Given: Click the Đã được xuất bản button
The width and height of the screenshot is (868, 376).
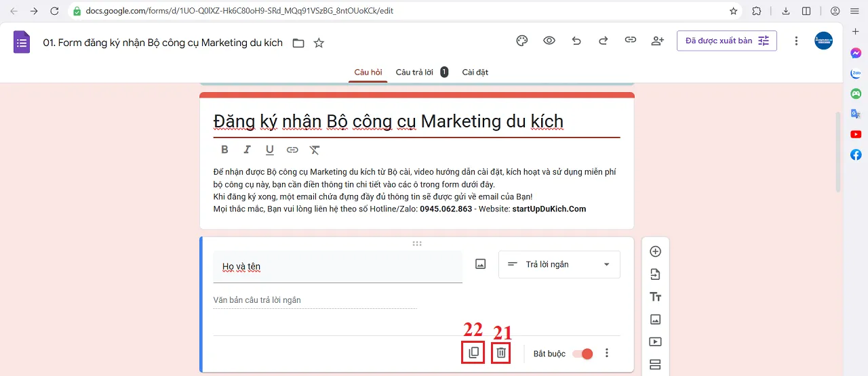Looking at the screenshot, I should coord(727,41).
